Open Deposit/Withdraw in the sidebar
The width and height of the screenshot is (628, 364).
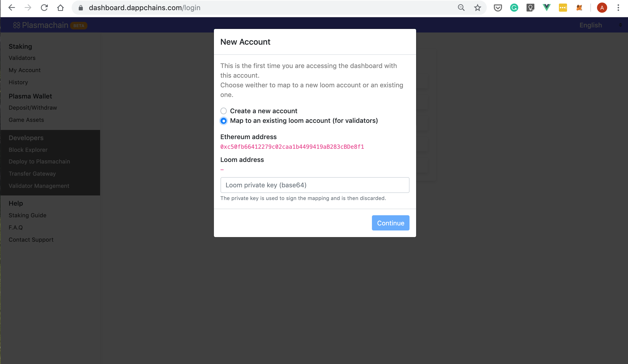[33, 108]
